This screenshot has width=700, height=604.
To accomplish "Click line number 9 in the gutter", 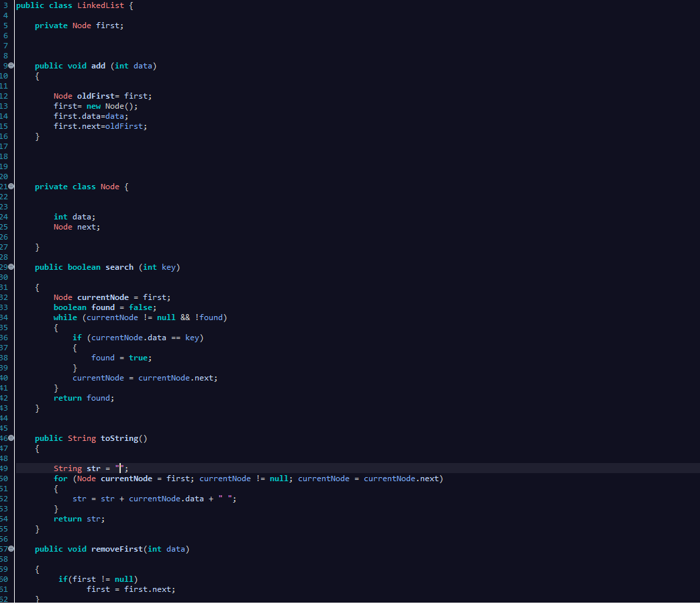I will coord(5,65).
